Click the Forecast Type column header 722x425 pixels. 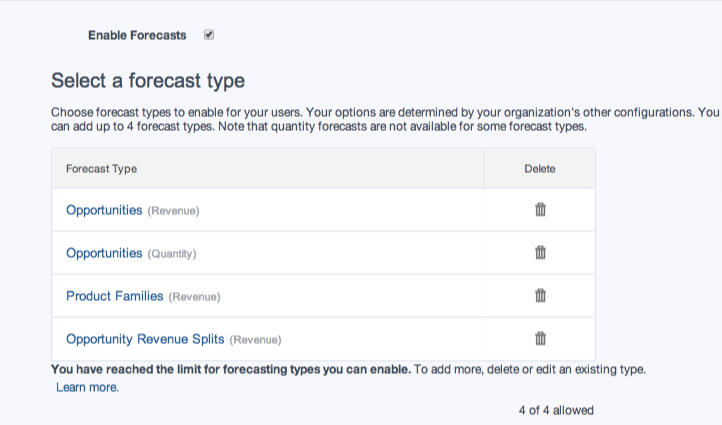(101, 169)
